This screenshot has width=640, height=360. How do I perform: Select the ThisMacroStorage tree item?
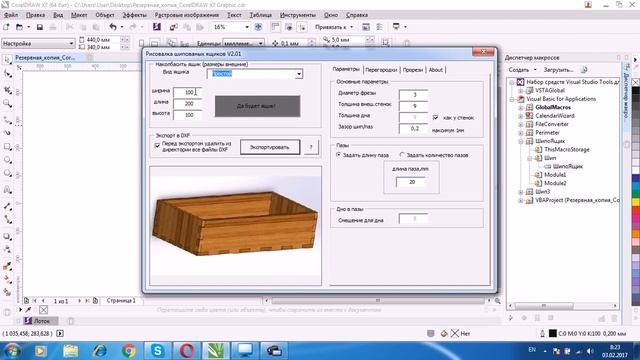(x=567, y=149)
